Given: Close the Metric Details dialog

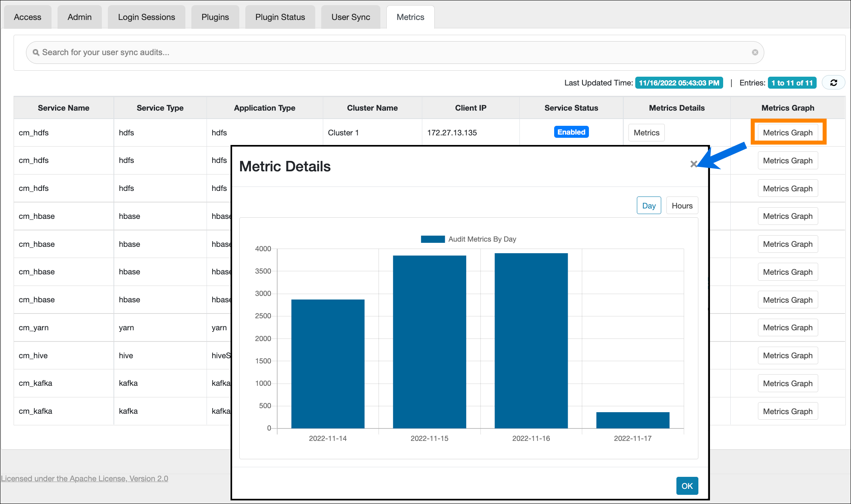Looking at the screenshot, I should pos(694,164).
